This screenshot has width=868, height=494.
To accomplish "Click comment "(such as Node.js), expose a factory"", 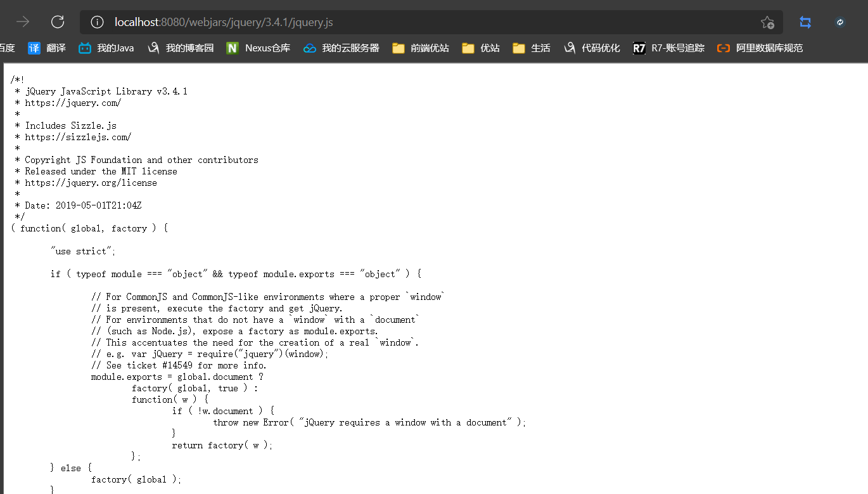I will click(234, 331).
